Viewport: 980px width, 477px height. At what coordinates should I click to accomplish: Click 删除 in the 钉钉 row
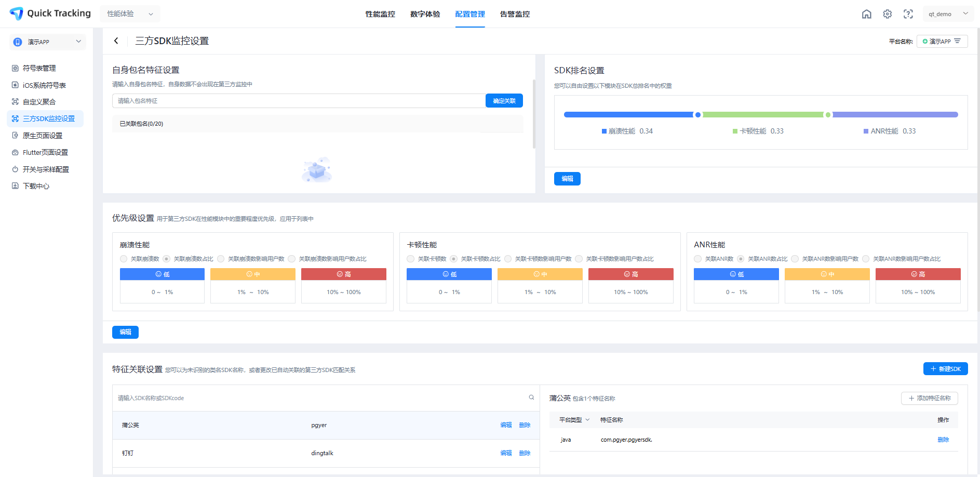pyautogui.click(x=525, y=453)
